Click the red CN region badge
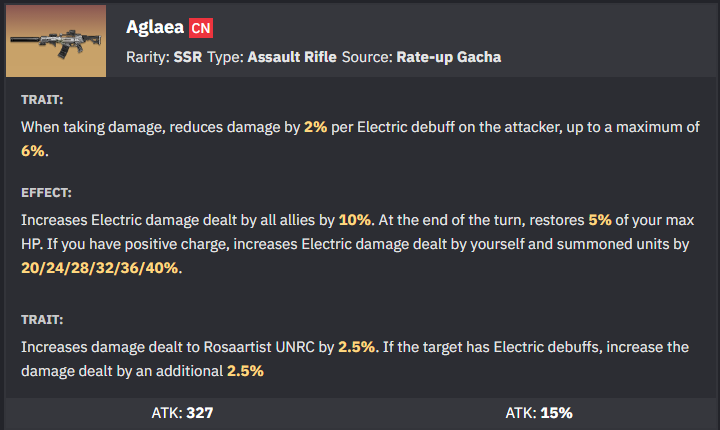The height and width of the screenshot is (430, 720). click(x=201, y=27)
